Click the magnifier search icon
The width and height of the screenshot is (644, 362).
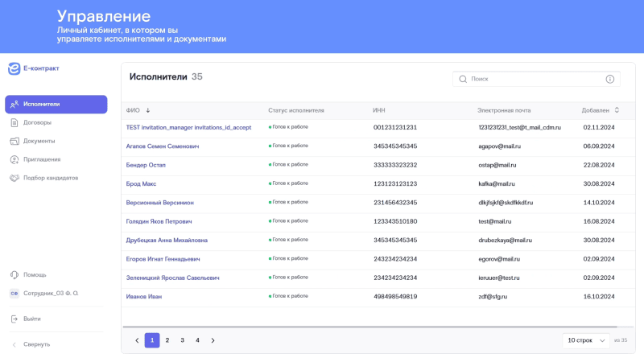point(463,79)
